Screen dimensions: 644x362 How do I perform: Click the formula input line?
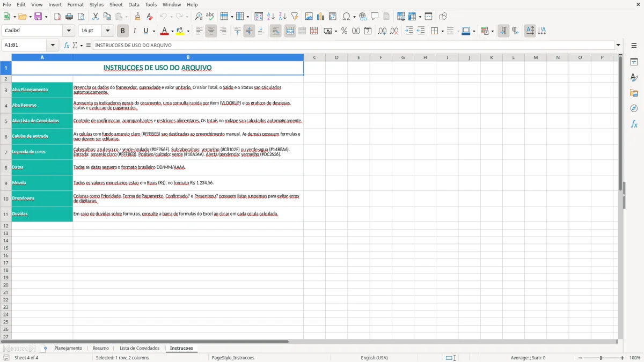click(354, 45)
